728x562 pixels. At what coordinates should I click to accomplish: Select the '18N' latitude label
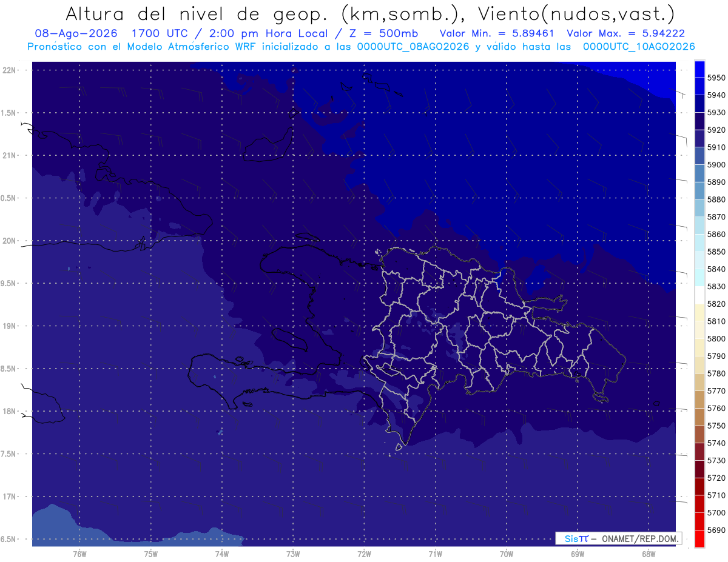[x=8, y=411]
